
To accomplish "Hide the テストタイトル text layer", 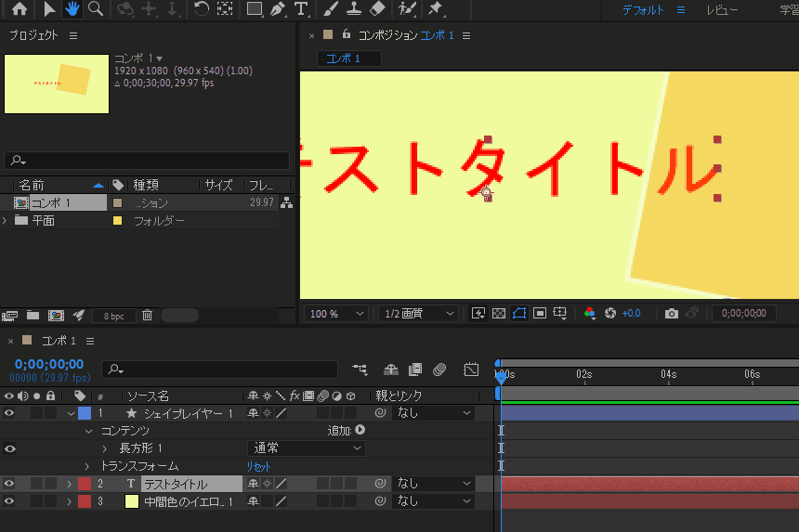I will (9, 484).
